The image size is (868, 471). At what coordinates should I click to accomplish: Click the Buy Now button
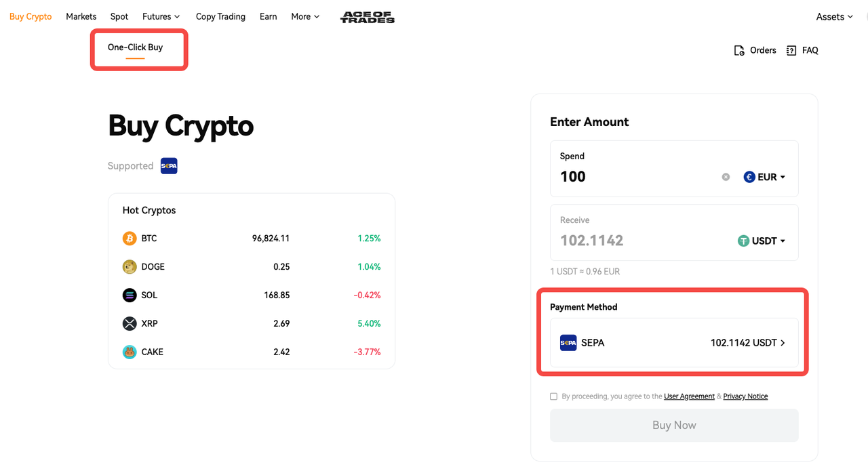(674, 426)
